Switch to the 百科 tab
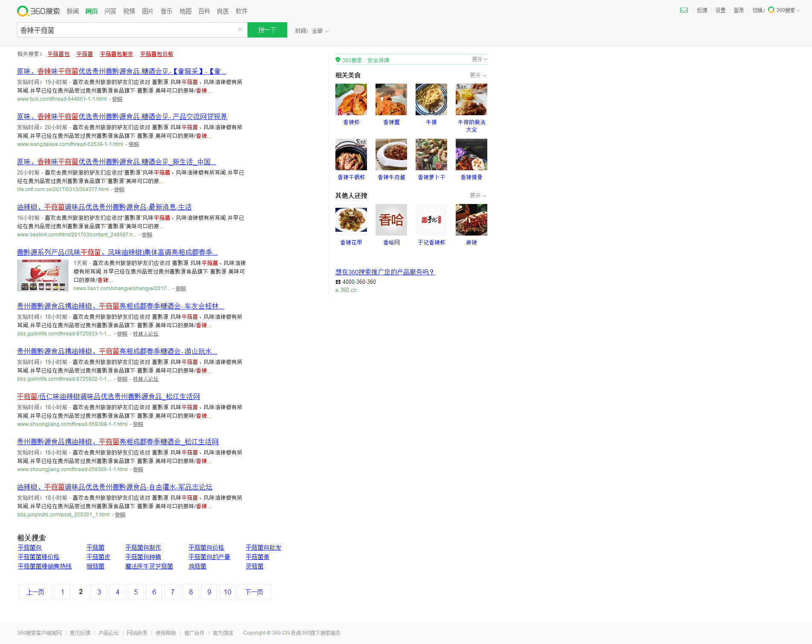Screen dimensions: 812x644 tap(204, 11)
